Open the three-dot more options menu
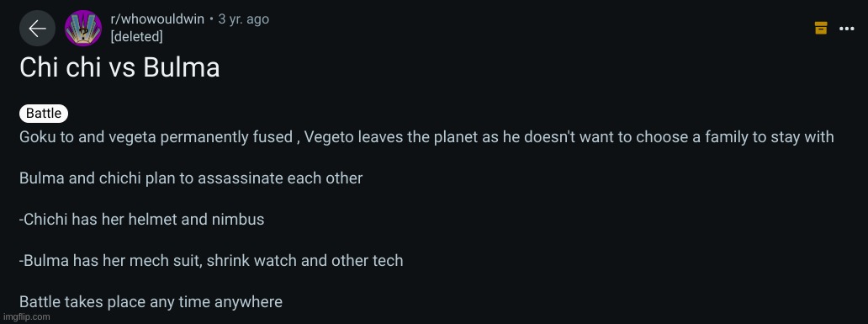868x324 pixels. (846, 29)
